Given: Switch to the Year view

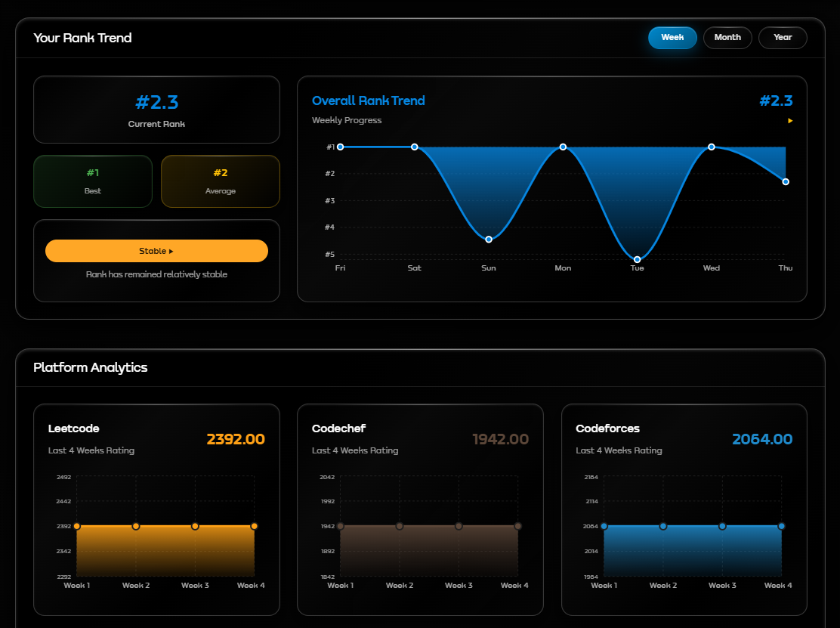Looking at the screenshot, I should coord(783,37).
